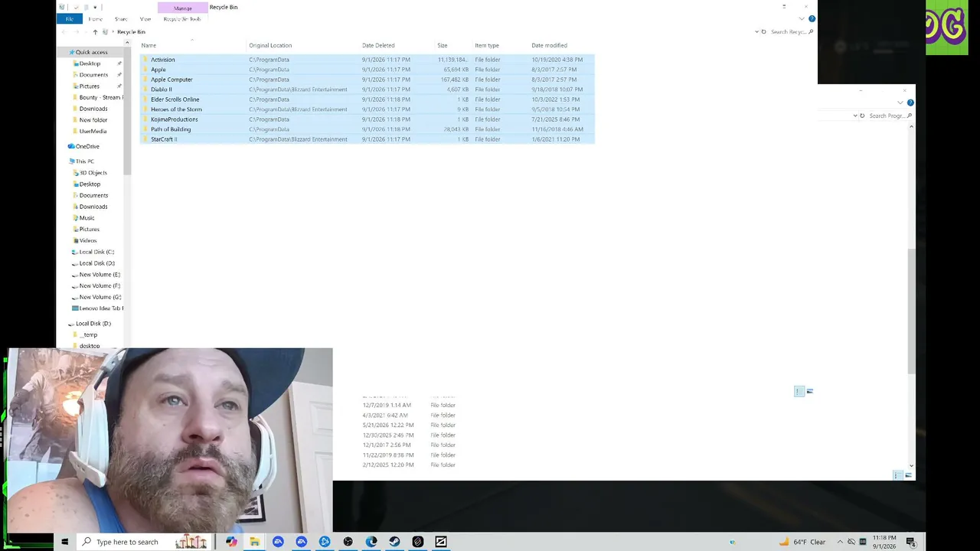Screen dimensions: 980x551
Task: Click the refresh button beside search
Action: pyautogui.click(x=763, y=32)
